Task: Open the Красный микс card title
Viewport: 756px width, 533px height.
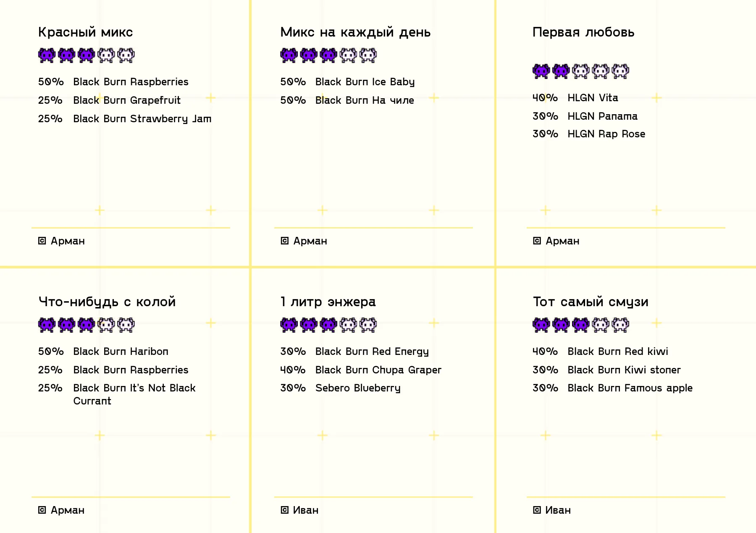Action: click(86, 32)
